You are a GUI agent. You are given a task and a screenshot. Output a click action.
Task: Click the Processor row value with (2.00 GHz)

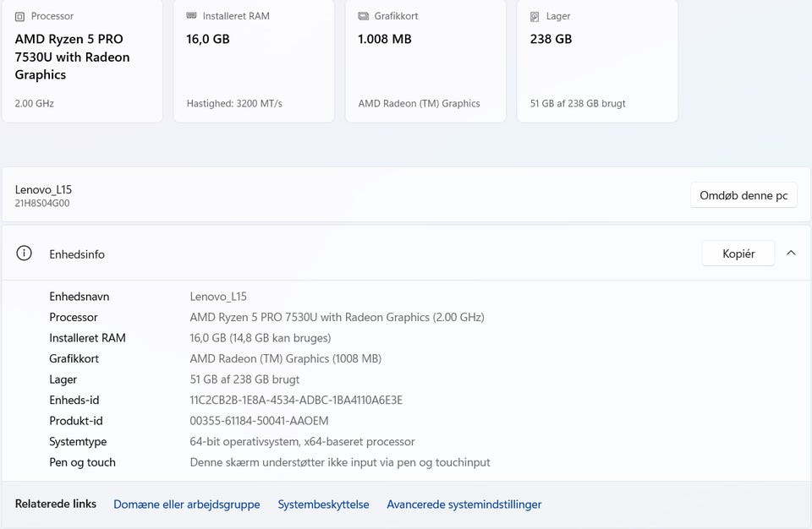(337, 317)
